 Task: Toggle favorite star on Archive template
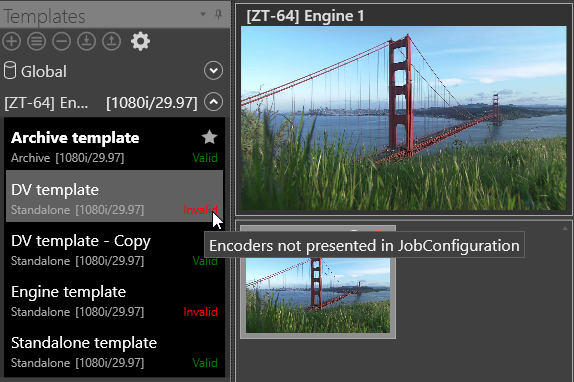(x=209, y=137)
